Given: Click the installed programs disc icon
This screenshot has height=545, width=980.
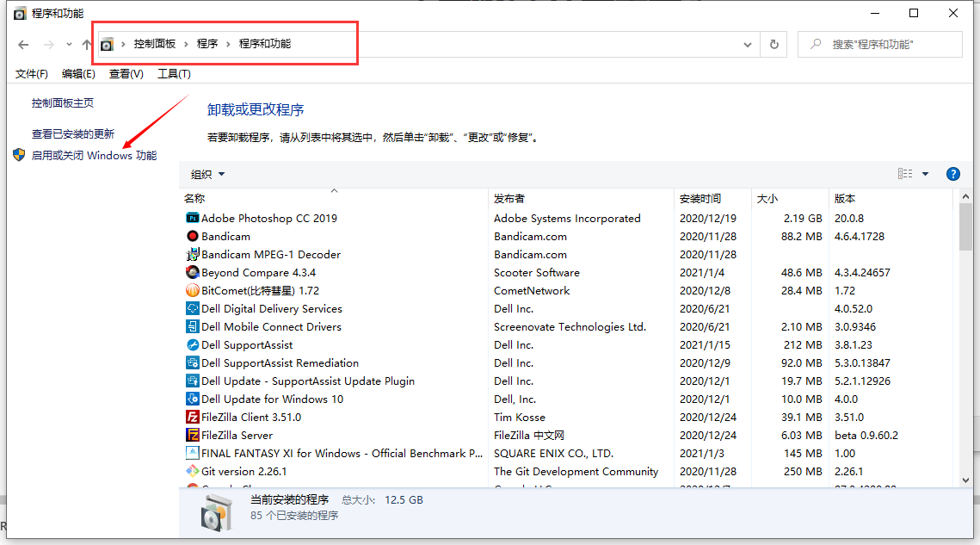Looking at the screenshot, I should pyautogui.click(x=216, y=513).
